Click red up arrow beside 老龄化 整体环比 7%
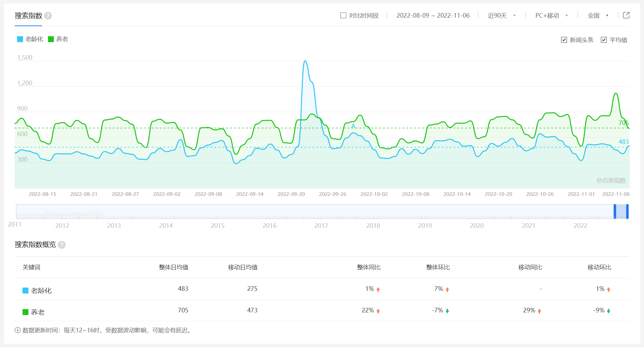Viewport: 644px width, 347px height. (x=447, y=289)
